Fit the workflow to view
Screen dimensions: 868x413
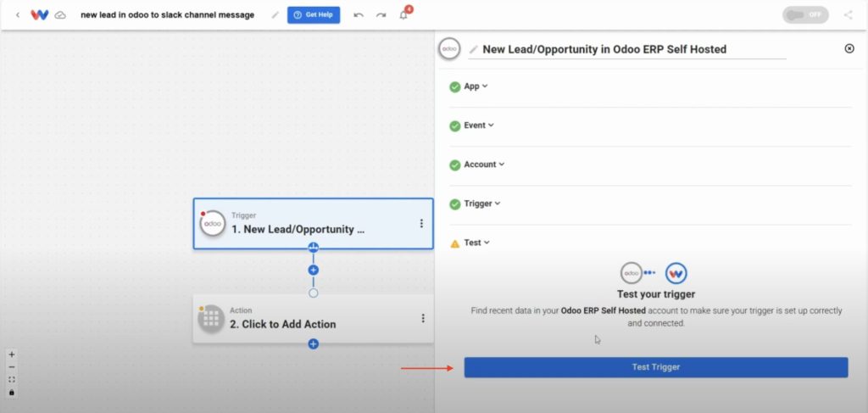click(x=12, y=380)
